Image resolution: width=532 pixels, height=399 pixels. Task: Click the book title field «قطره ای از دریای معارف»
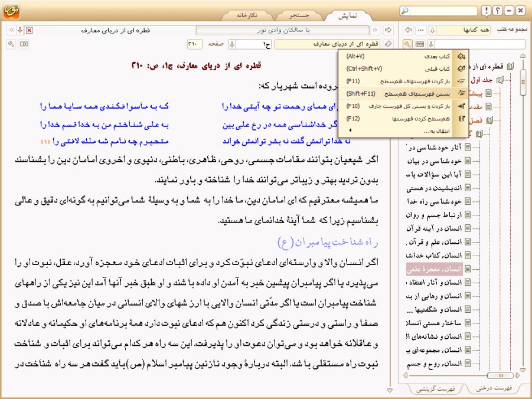pyautogui.click(x=328, y=44)
